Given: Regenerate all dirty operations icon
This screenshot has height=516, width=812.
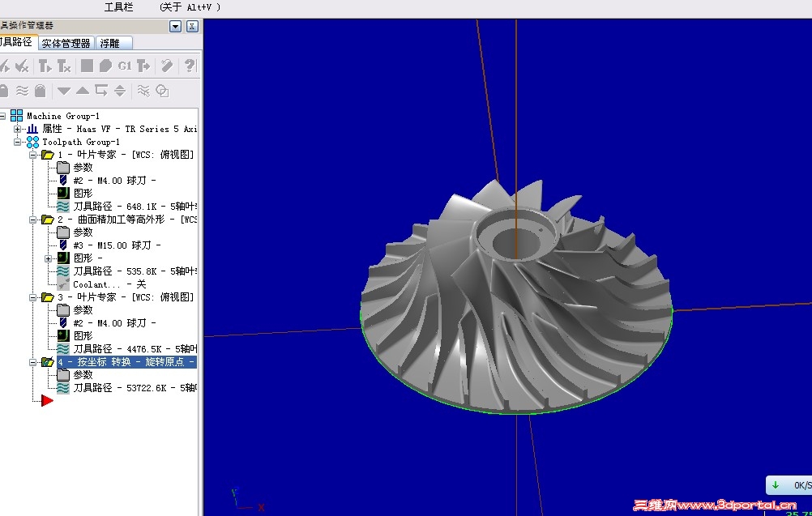Looking at the screenshot, I should point(64,66).
